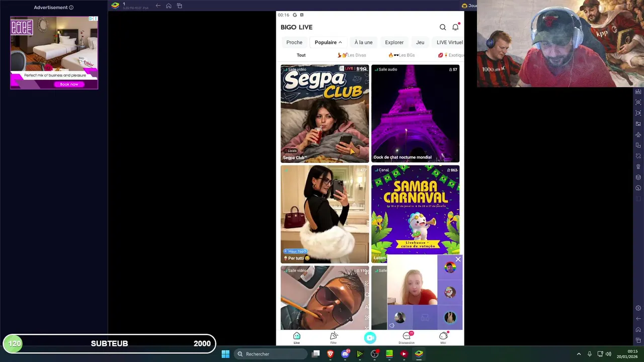Select the Tout filter
This screenshot has width=644, height=362.
tap(301, 55)
